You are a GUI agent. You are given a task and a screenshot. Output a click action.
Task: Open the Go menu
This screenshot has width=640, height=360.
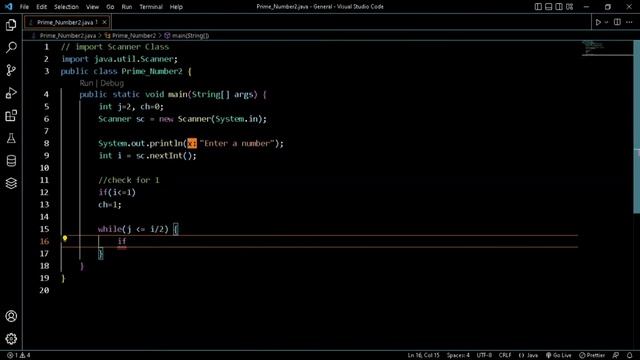tap(110, 7)
